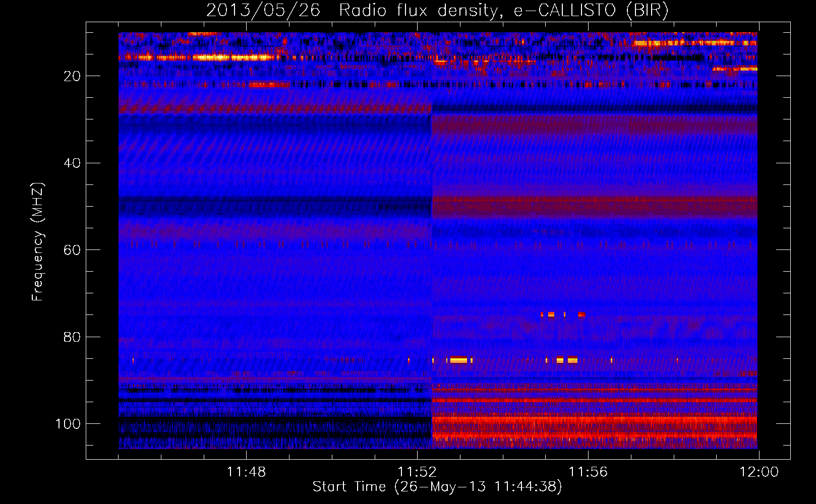This screenshot has height=504, width=816.
Task: Click the '11:56' time tick label
Action: tap(588, 472)
